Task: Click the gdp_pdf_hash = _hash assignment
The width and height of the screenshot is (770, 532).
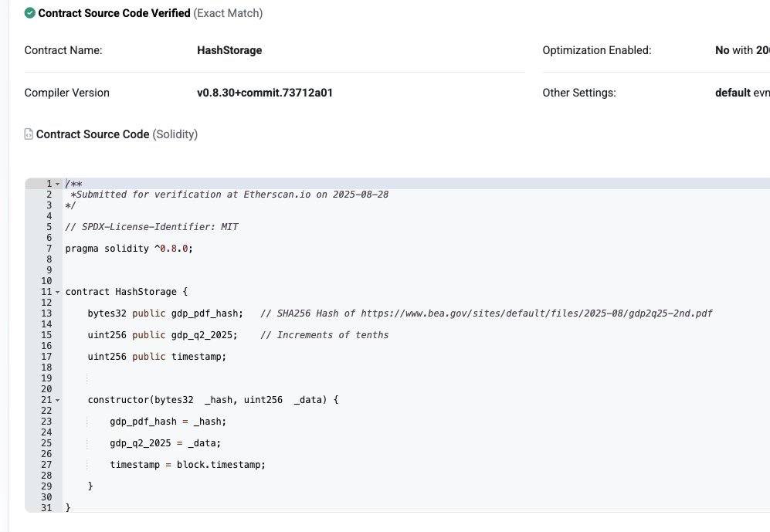Action: click(168, 422)
